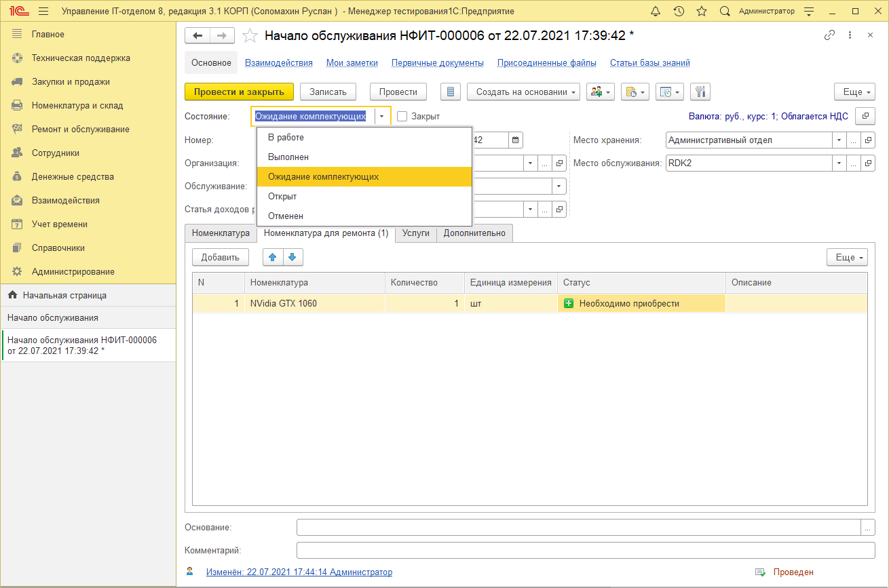Move row down with blue arrow

[x=292, y=257]
